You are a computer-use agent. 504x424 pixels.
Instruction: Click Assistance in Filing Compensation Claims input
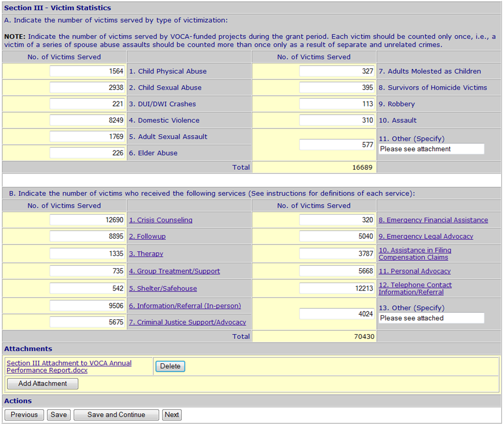pos(337,254)
